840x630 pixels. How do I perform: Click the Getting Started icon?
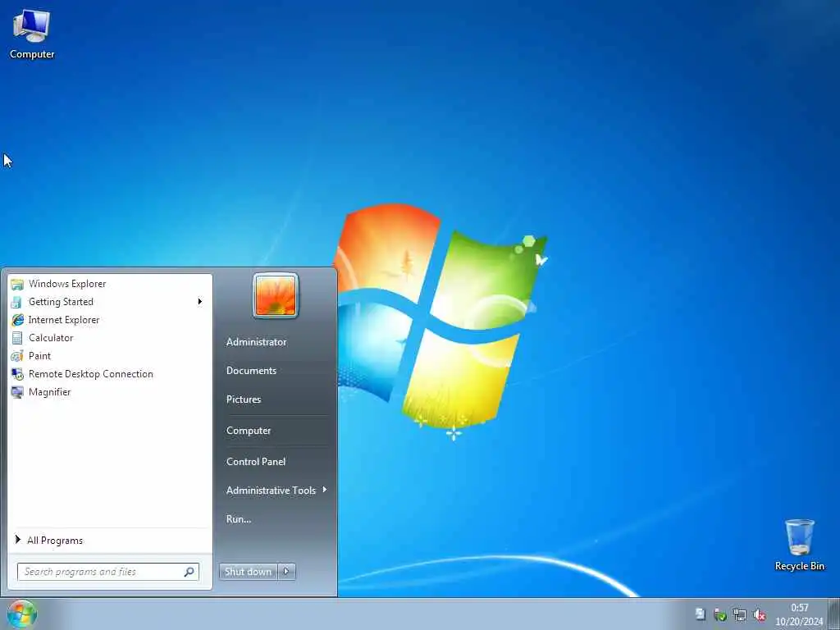click(17, 302)
